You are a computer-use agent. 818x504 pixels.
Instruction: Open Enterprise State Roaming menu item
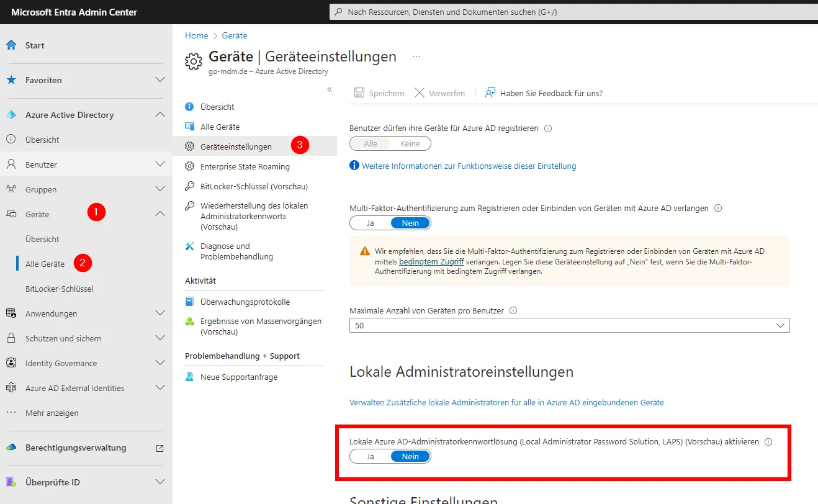[245, 166]
